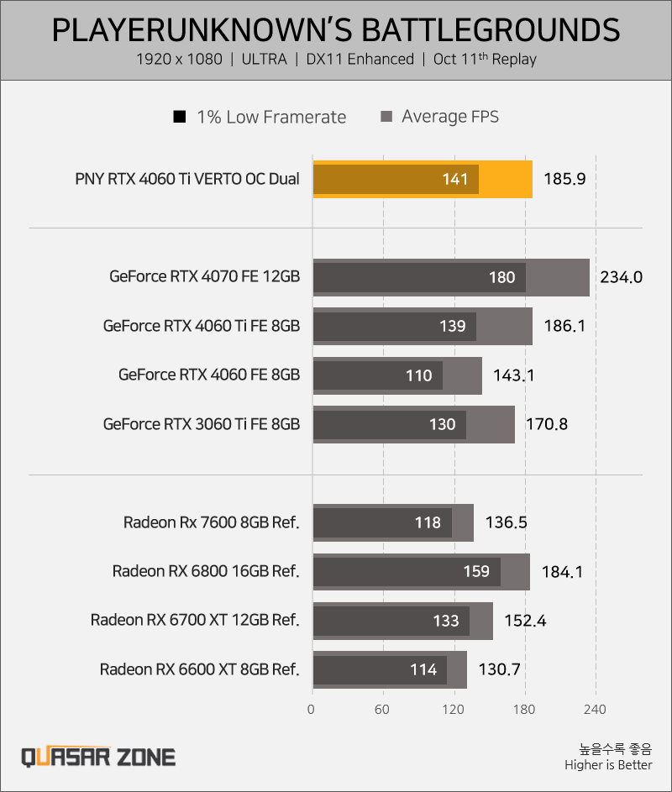Select the GeForce RTX 4060 Ti FE 8GB bar
Screen dimensions: 672x792
(423, 327)
